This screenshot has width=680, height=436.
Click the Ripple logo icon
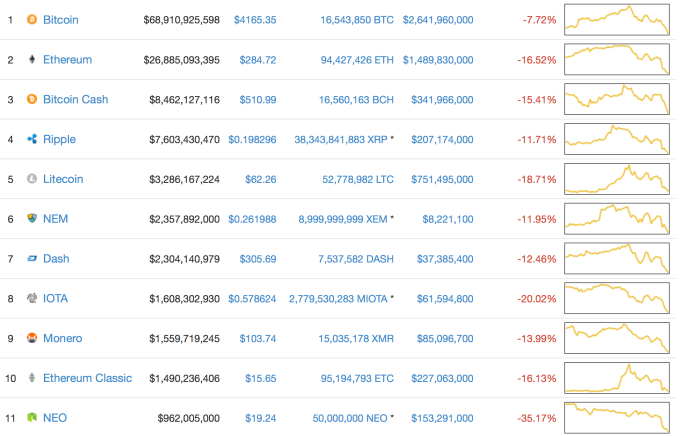[31, 139]
